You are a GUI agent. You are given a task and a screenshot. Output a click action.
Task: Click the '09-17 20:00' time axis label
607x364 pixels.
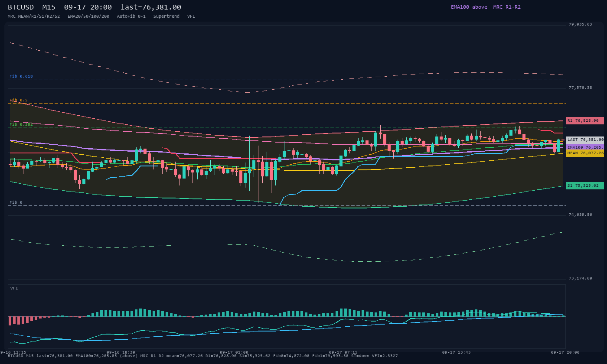[x=565, y=352]
